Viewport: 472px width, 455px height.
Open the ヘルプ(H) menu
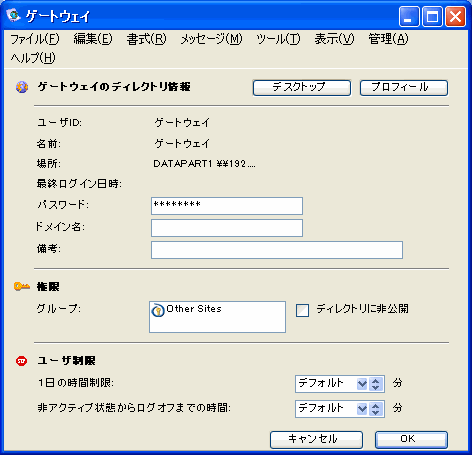(33, 58)
